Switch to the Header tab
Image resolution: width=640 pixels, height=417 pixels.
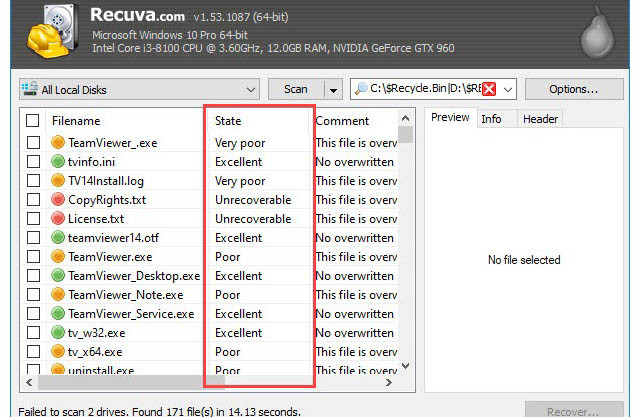coord(540,119)
